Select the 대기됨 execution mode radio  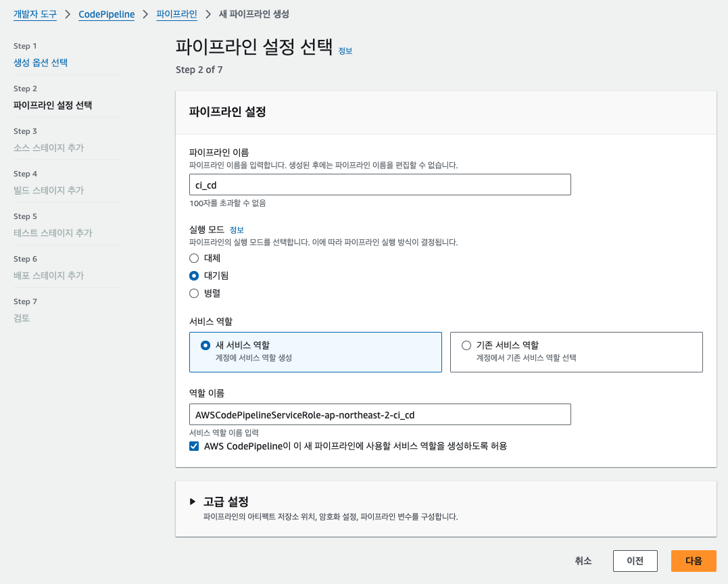[194, 276]
